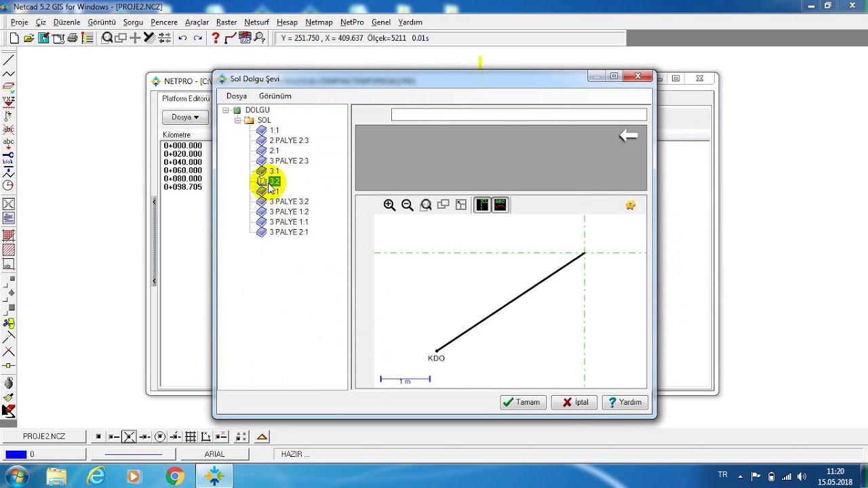The width and height of the screenshot is (868, 488).
Task: Click the Redo arrow in main toolbar
Action: coord(197,38)
